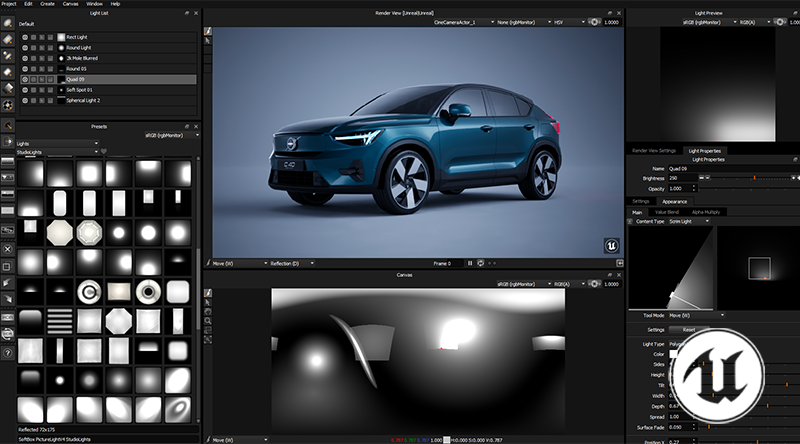Click the circled X icon in left toolbar
This screenshot has height=444, width=800.
(8, 249)
